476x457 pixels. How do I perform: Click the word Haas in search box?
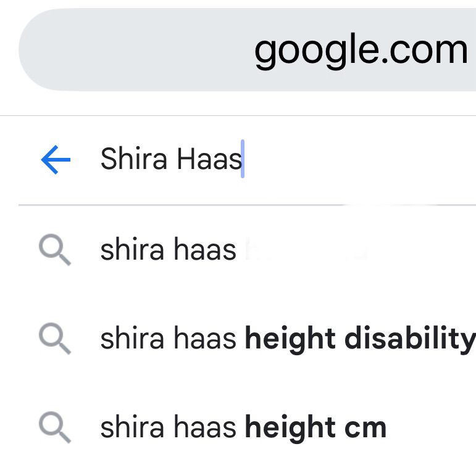coord(209,160)
